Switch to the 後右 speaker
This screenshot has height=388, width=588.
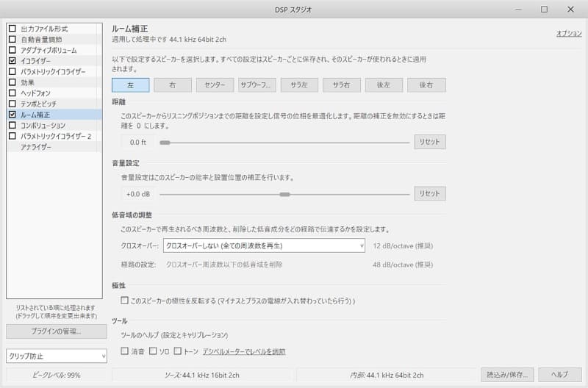click(426, 85)
